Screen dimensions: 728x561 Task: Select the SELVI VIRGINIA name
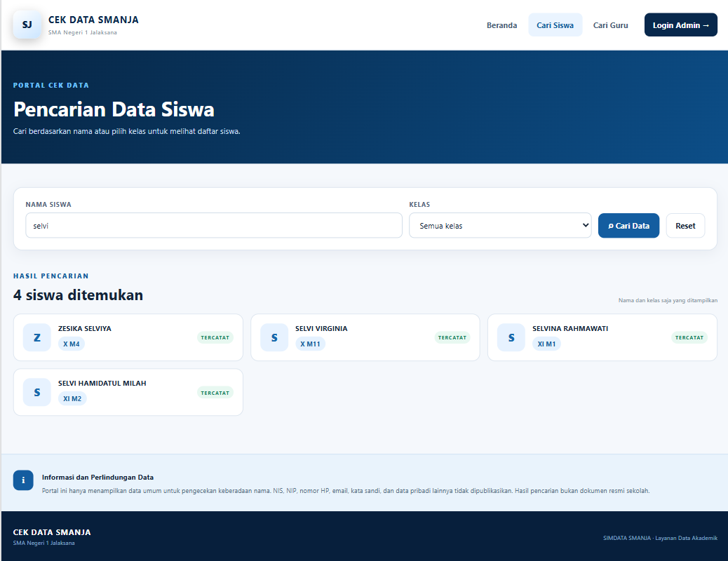coord(321,329)
